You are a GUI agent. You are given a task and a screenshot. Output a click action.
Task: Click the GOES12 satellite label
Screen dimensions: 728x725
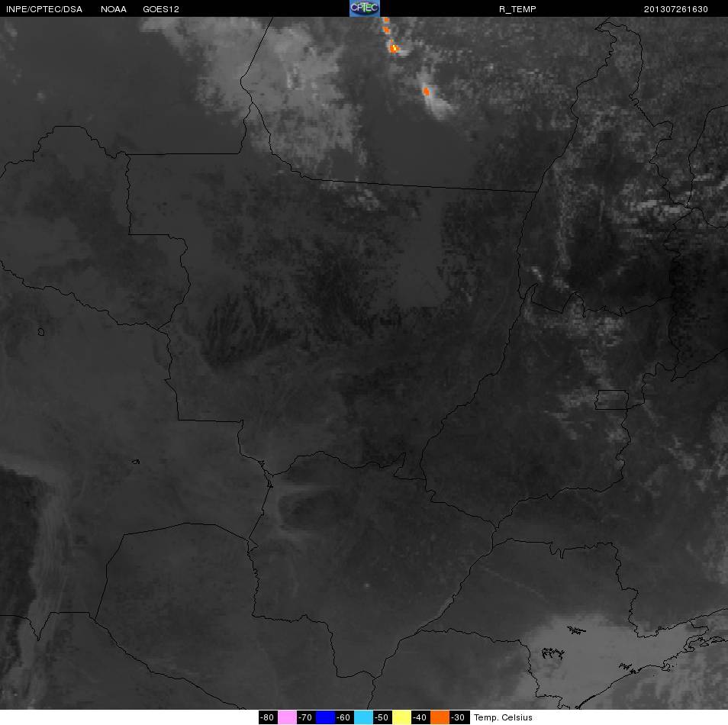[161, 9]
